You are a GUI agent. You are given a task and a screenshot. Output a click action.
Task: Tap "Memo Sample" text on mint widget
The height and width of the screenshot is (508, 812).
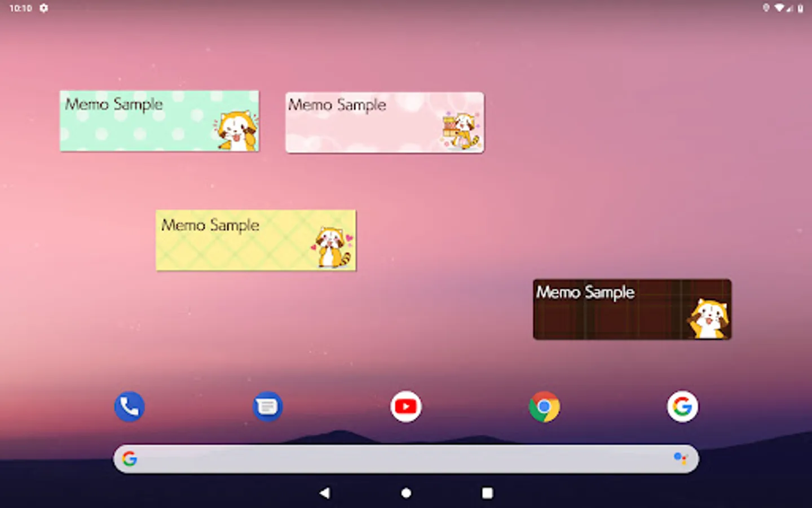click(x=114, y=104)
